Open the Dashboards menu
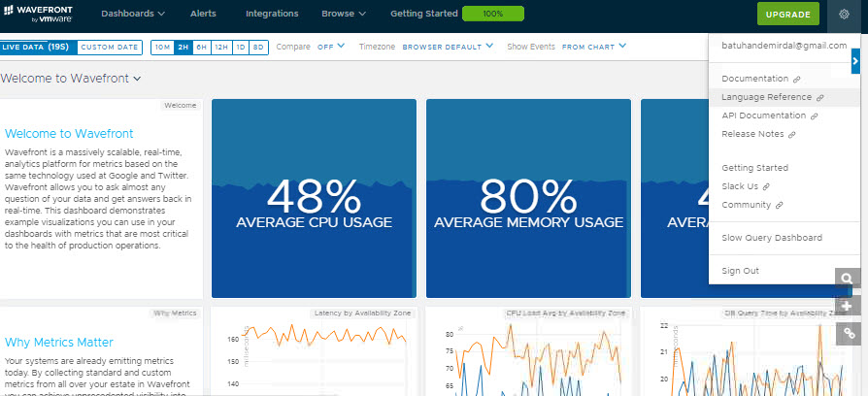 [133, 14]
